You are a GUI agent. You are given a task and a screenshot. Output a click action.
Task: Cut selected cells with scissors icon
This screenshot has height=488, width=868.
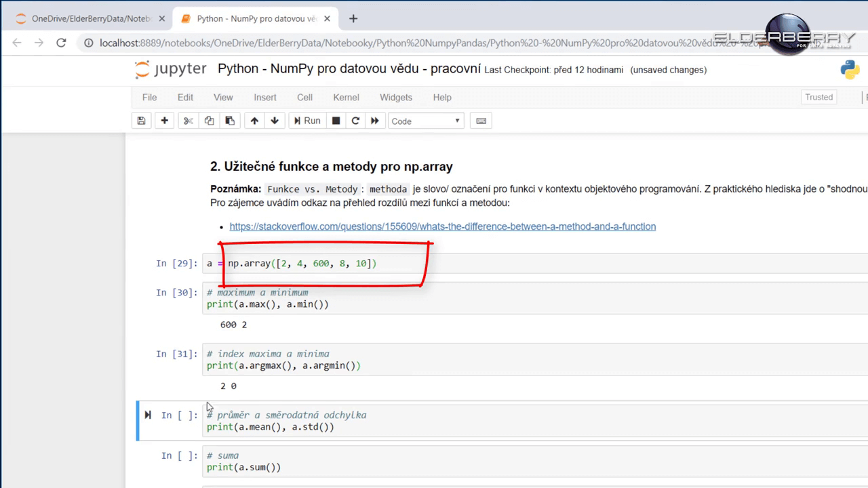(189, 121)
